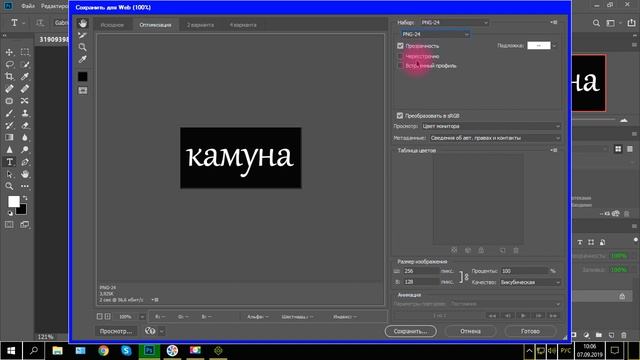Toggle the Прозрачность checkbox
The height and width of the screenshot is (360, 640).
(400, 46)
